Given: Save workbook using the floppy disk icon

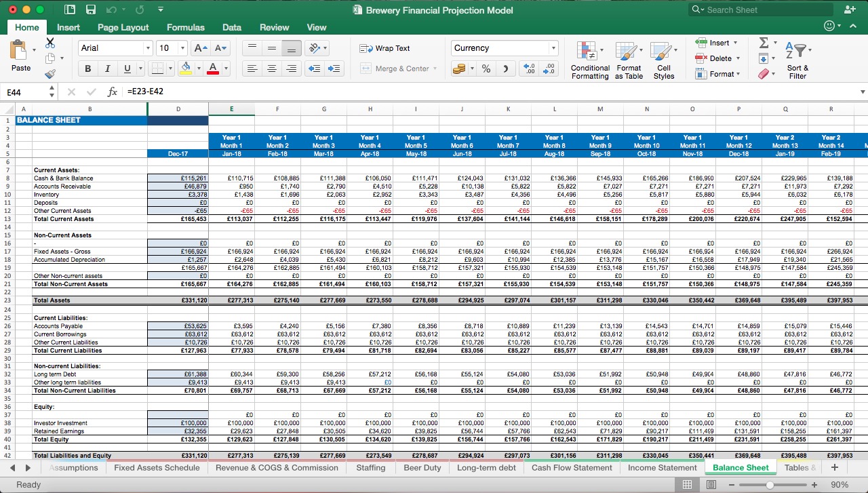Looking at the screenshot, I should tap(90, 9).
